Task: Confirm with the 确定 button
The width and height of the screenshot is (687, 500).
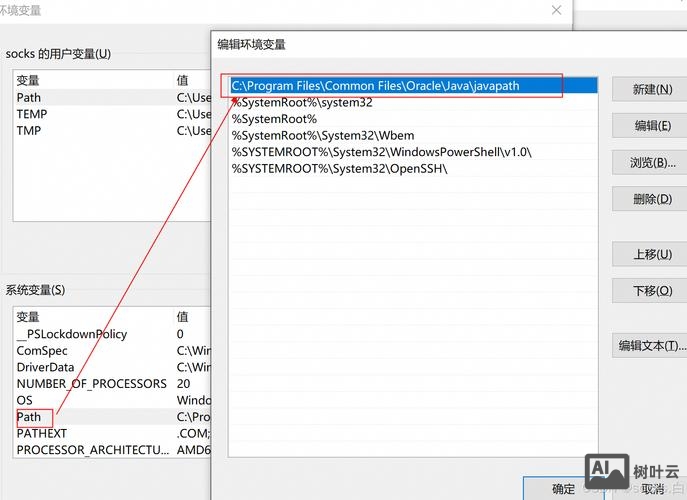Action: click(563, 488)
